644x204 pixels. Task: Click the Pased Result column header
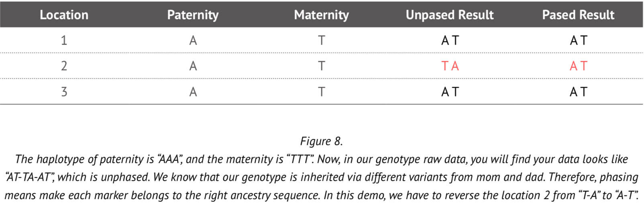point(578,15)
